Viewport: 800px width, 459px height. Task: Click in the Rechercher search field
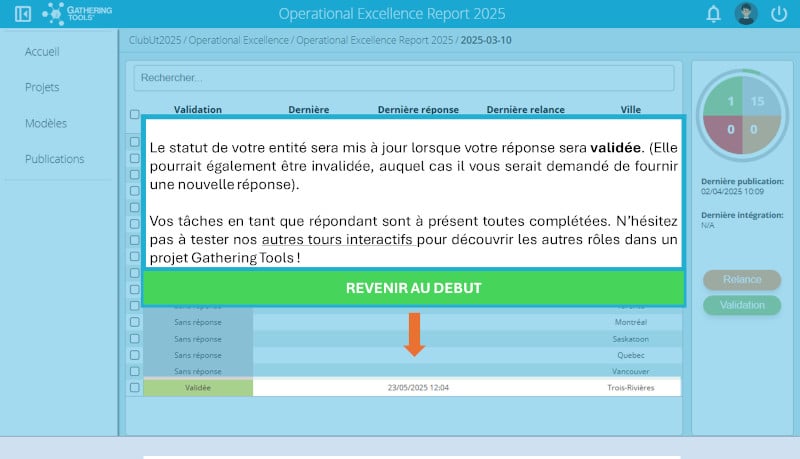(x=403, y=78)
